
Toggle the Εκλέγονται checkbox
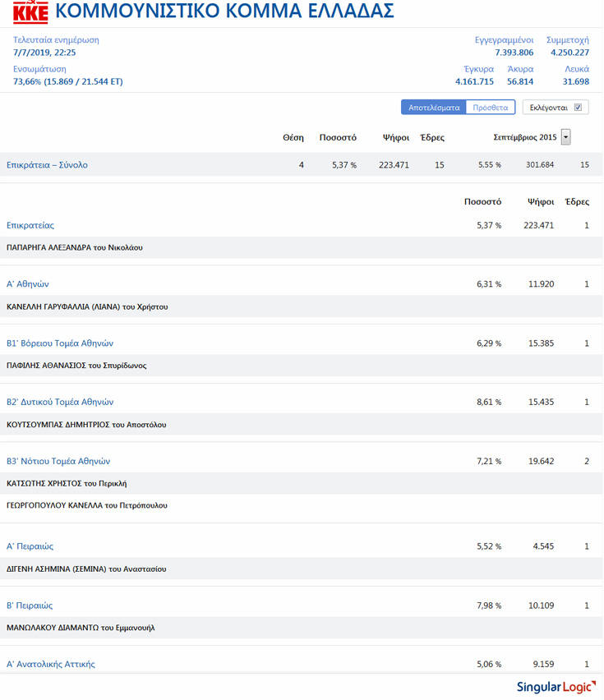click(578, 107)
